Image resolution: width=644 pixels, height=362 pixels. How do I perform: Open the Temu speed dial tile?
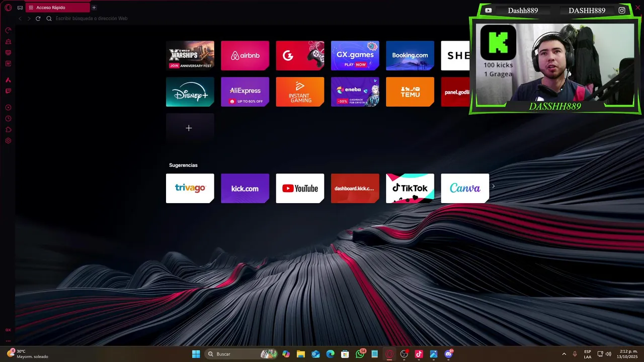point(410,92)
